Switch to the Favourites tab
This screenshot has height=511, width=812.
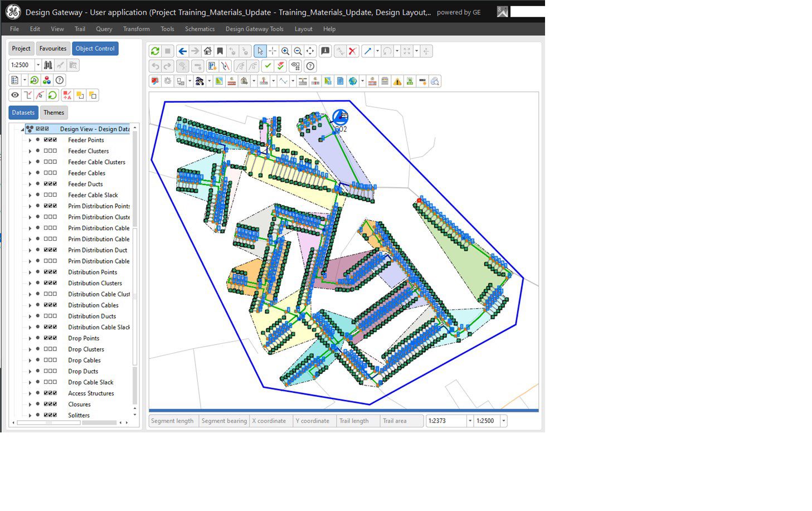point(53,48)
